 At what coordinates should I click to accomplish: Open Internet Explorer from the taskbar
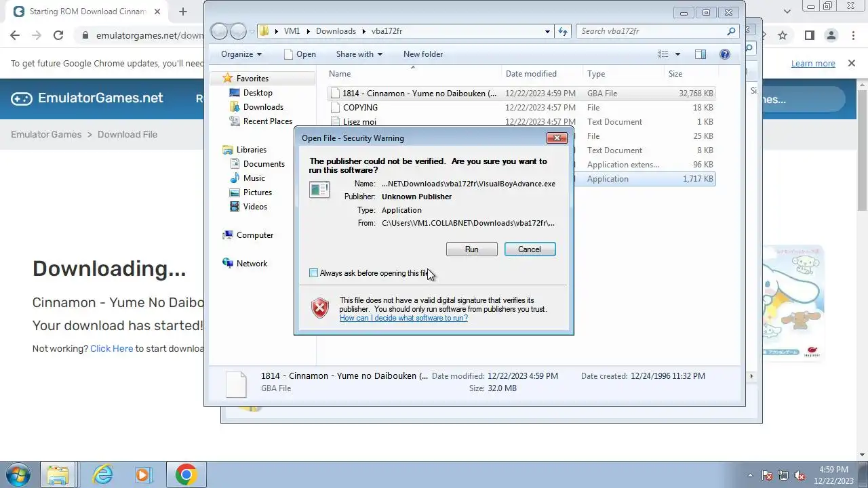103,474
